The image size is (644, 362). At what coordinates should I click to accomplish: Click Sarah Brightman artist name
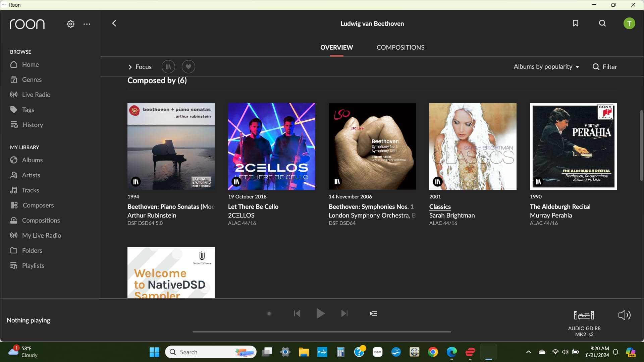pyautogui.click(x=452, y=215)
